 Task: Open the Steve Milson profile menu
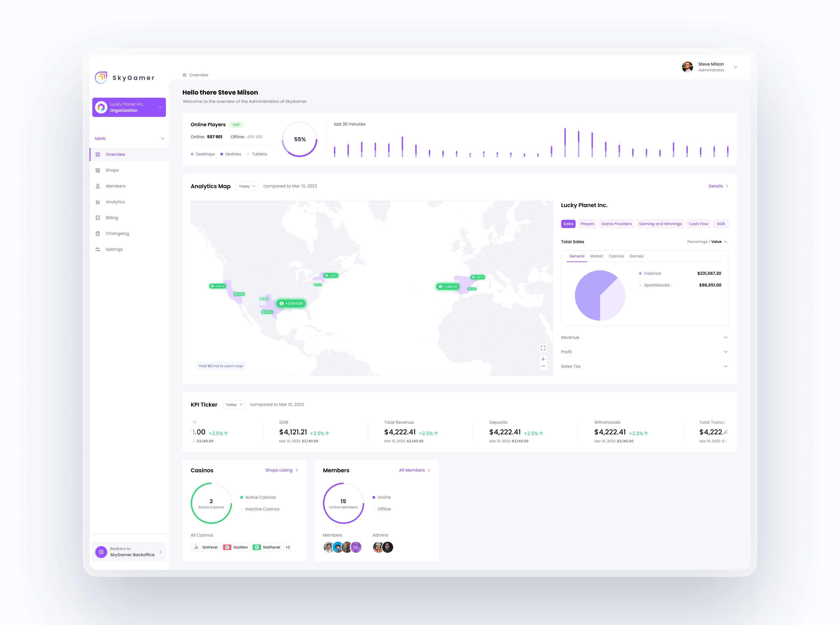pyautogui.click(x=711, y=67)
